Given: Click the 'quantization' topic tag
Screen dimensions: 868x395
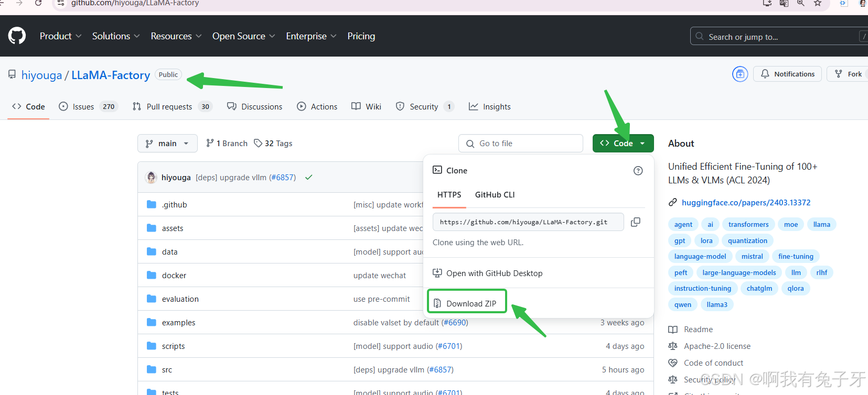Looking at the screenshot, I should pyautogui.click(x=747, y=240).
